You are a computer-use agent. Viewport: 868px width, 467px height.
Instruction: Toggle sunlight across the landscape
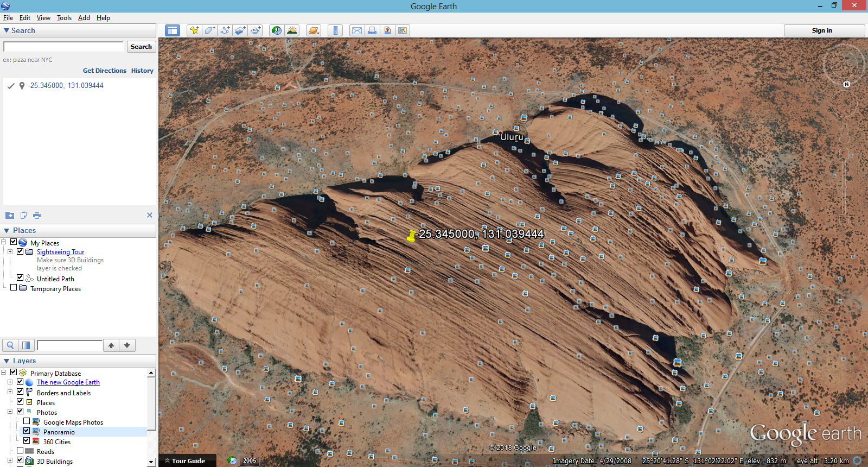click(292, 30)
